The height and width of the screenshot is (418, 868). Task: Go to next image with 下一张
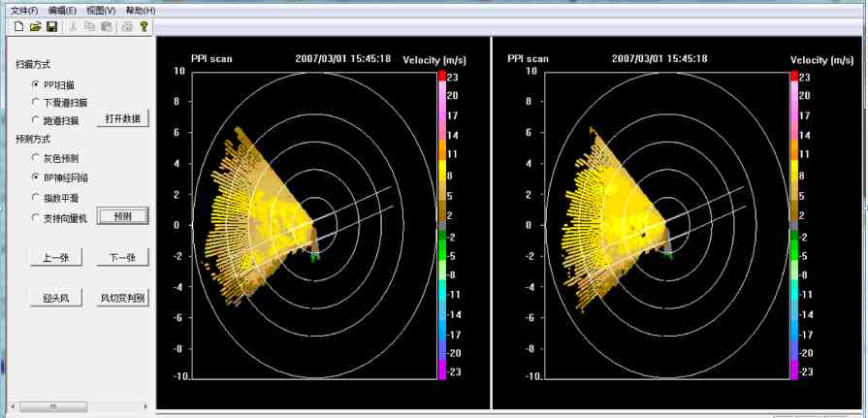coord(121,258)
